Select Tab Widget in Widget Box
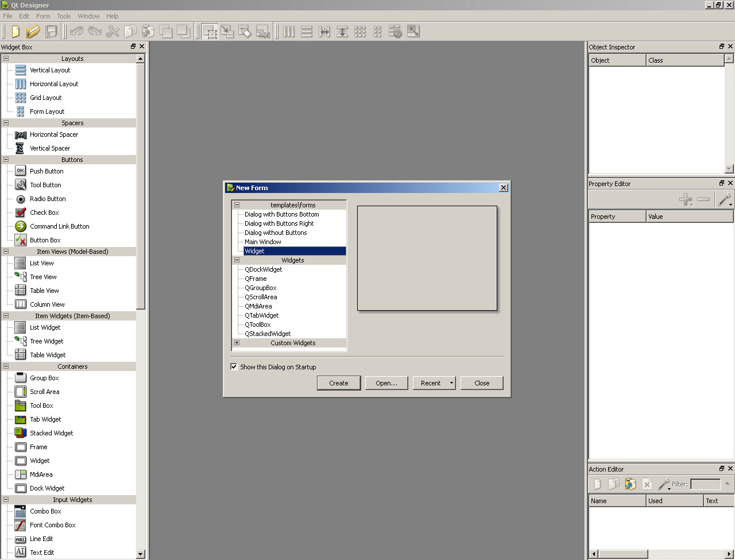 (x=45, y=419)
